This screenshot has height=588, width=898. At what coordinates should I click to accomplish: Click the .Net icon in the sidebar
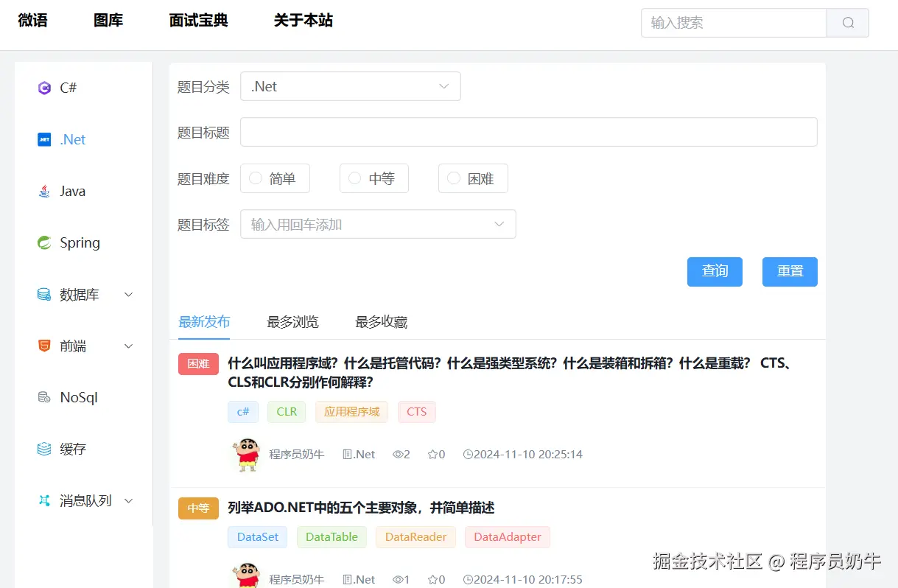click(45, 139)
